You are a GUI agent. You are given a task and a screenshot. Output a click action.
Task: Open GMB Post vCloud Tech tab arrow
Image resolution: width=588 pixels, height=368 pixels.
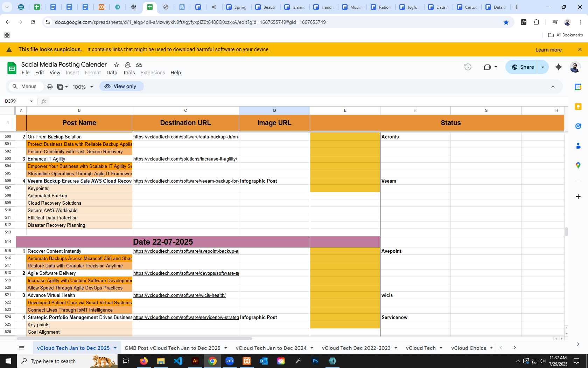pyautogui.click(x=226, y=348)
